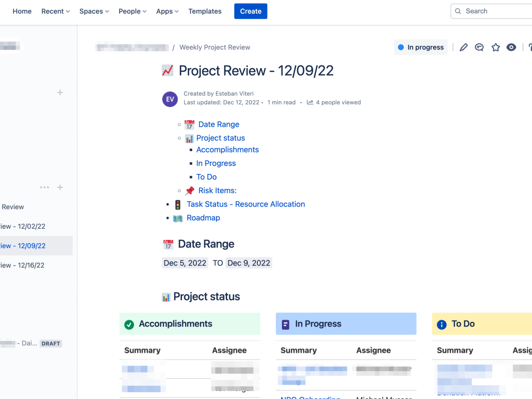Click the search magnifier icon

[x=458, y=11]
